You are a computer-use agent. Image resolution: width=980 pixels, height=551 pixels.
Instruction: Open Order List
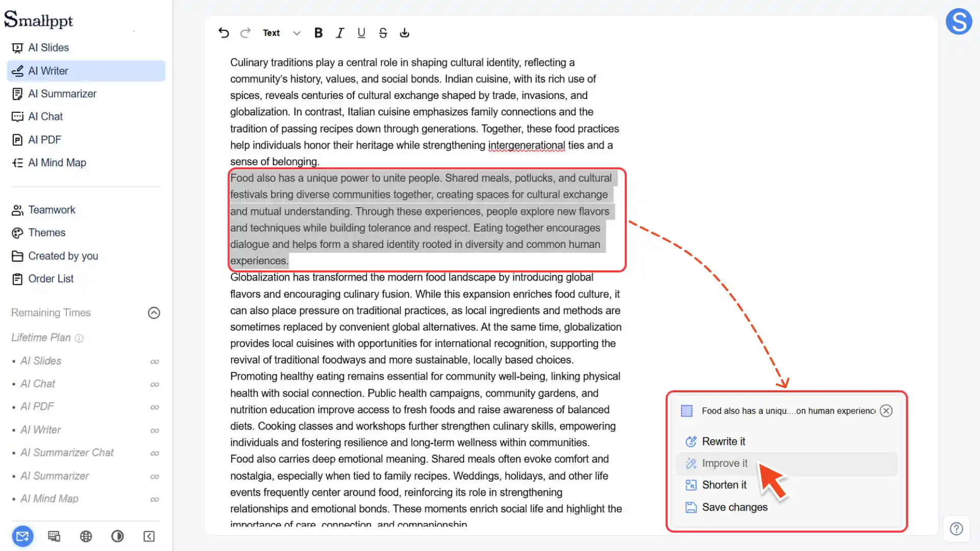click(x=86, y=279)
